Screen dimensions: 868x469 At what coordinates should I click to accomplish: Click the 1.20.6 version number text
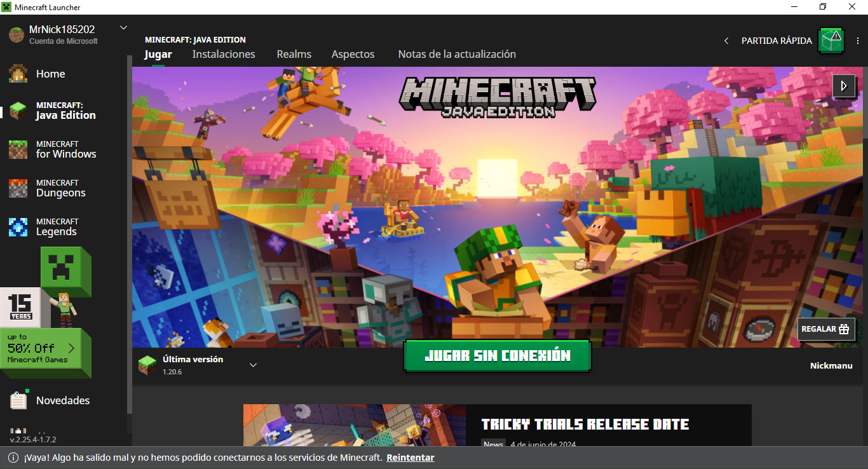pyautogui.click(x=172, y=372)
